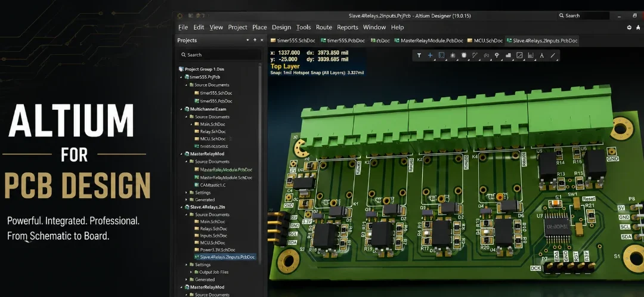This screenshot has width=644, height=297.
Task: Click the pin icon on Projects panel
Action: [x=255, y=40]
